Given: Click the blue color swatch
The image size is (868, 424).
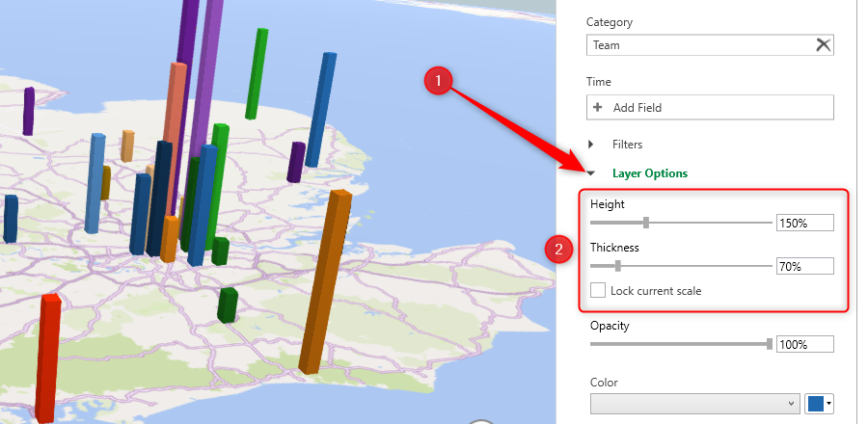Looking at the screenshot, I should tap(814, 403).
